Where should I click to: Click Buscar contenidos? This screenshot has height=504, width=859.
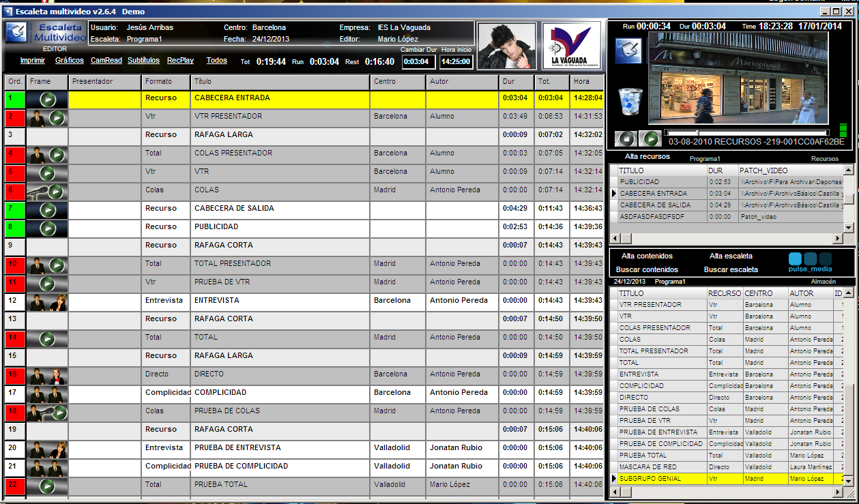click(647, 270)
